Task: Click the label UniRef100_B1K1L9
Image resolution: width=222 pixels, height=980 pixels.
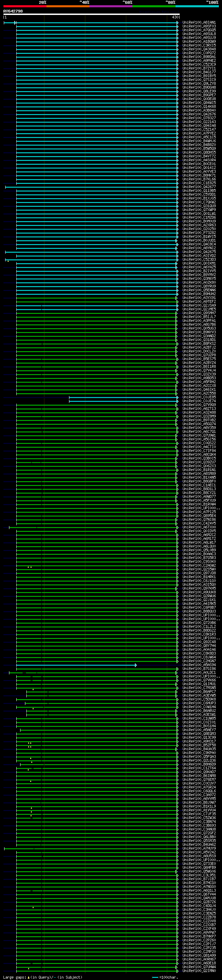Action: coord(199,806)
